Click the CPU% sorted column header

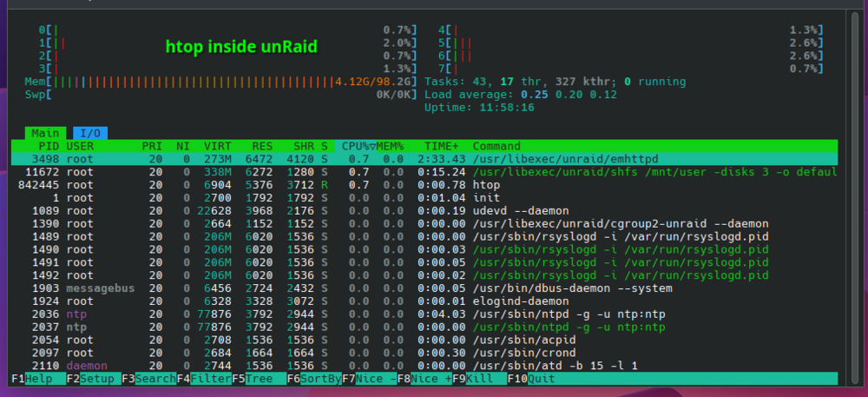point(356,146)
